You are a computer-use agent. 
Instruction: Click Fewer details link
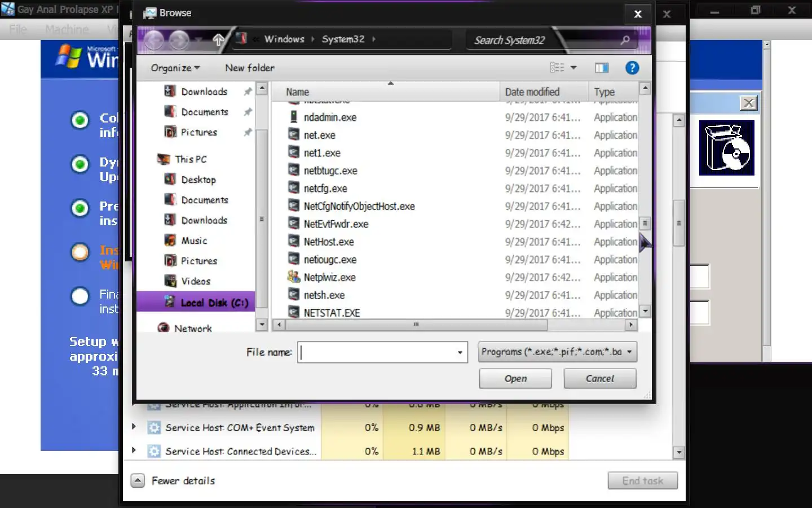coord(183,481)
